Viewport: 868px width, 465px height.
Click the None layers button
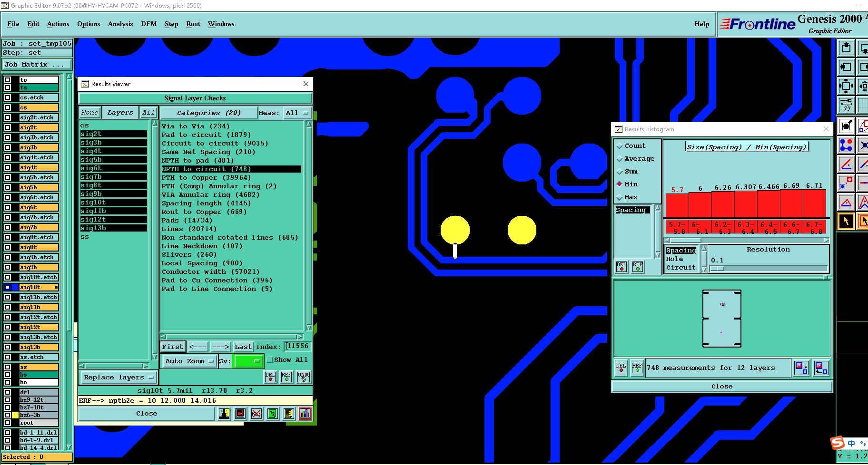[89, 113]
